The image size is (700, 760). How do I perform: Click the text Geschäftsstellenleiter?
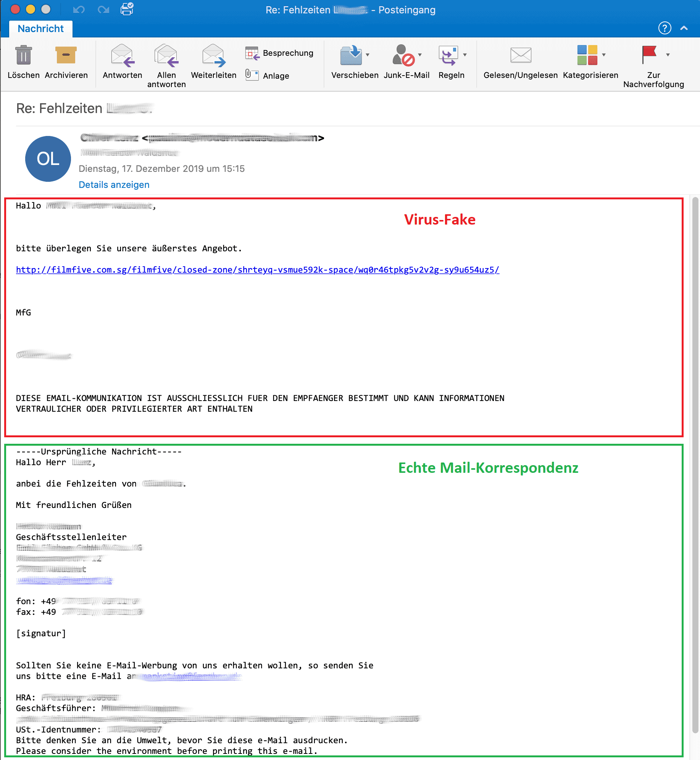[71, 537]
